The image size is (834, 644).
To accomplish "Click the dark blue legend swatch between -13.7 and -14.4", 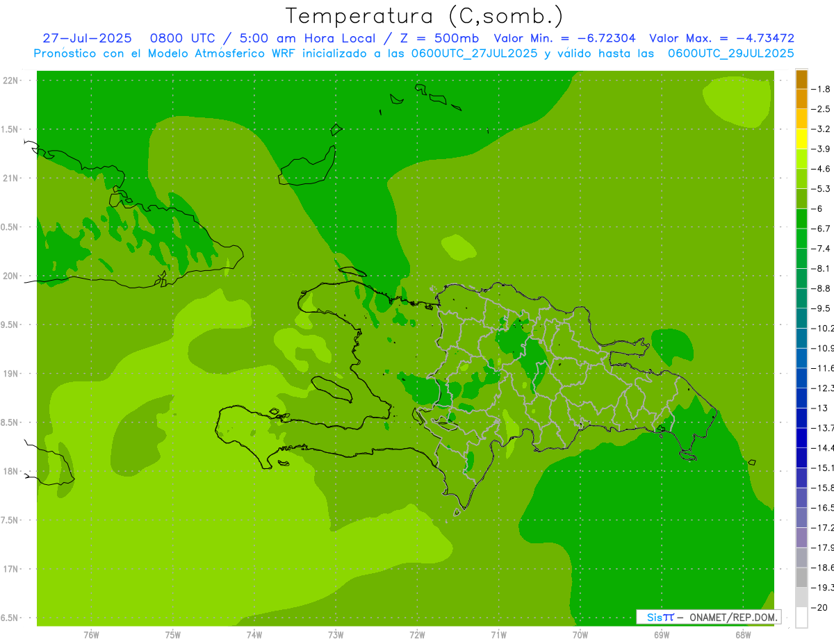I will (801, 438).
